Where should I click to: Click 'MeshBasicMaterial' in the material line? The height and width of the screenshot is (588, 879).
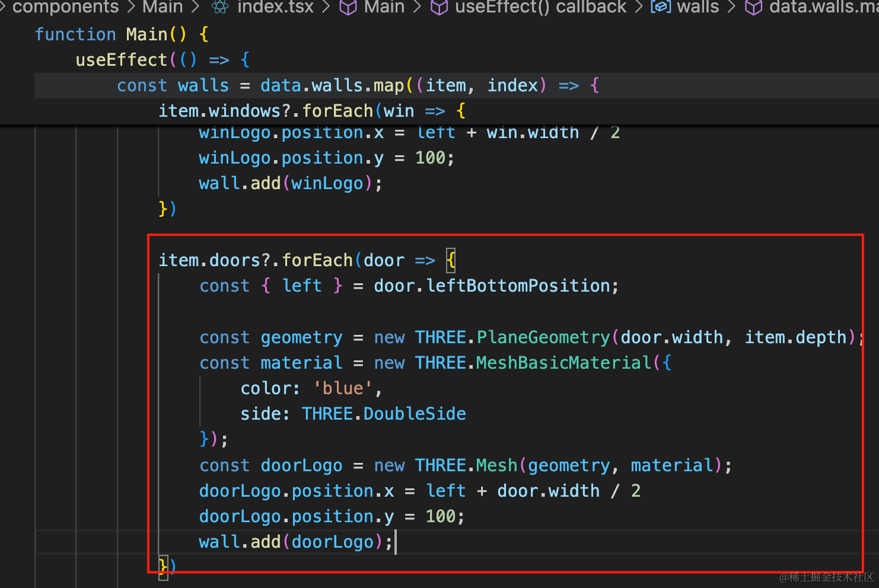[564, 363]
